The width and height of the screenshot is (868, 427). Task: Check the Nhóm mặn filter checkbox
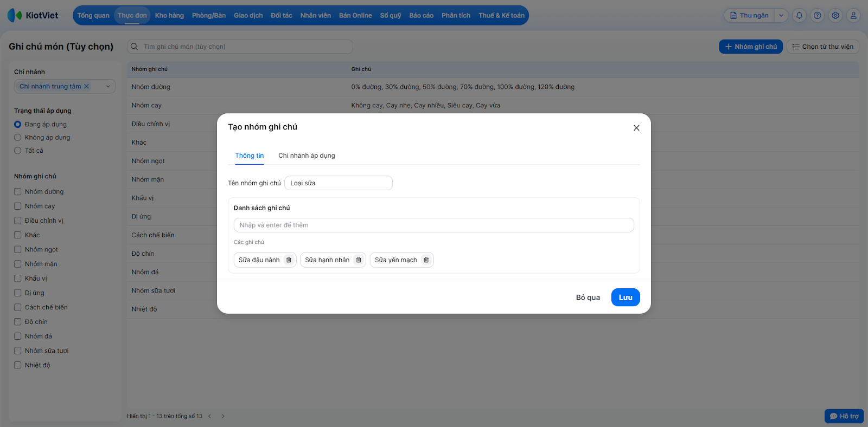[x=18, y=264]
